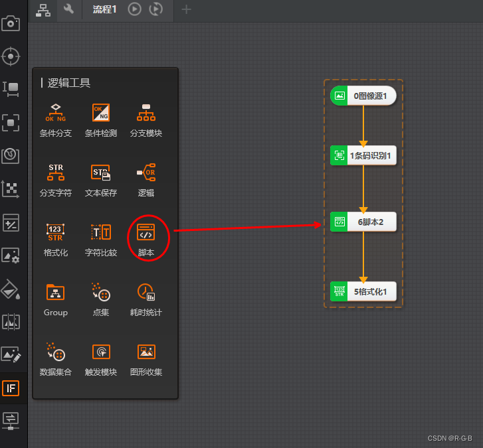Open the lens-in-frame sidebar category
The height and width of the screenshot is (448, 483).
point(11,155)
